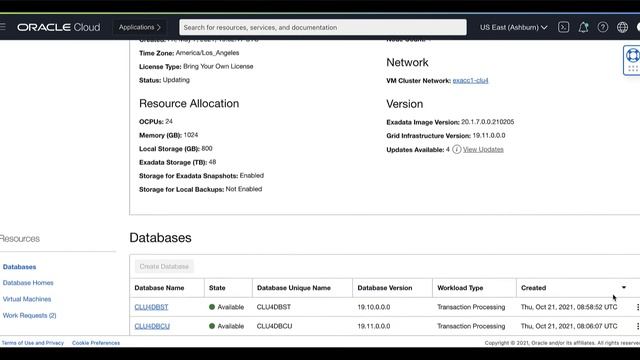Open the hamburger navigation menu
Viewport: 640px width, 360px height.
pyautogui.click(x=2, y=27)
